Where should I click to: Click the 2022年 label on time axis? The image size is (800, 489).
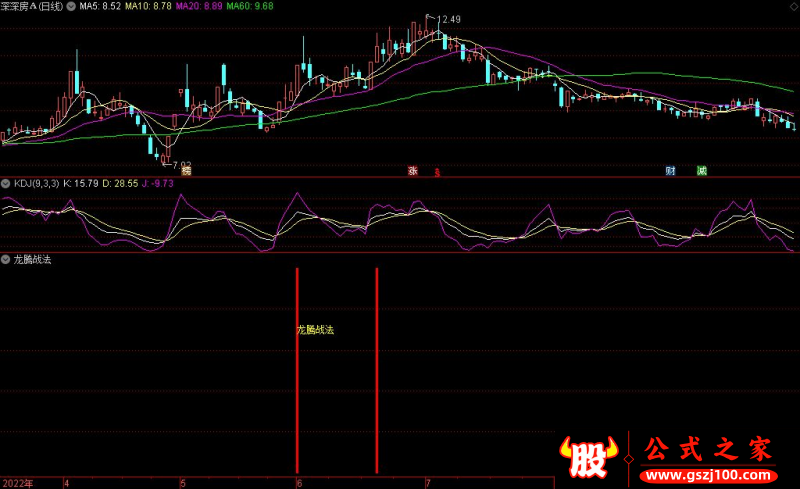(17, 483)
